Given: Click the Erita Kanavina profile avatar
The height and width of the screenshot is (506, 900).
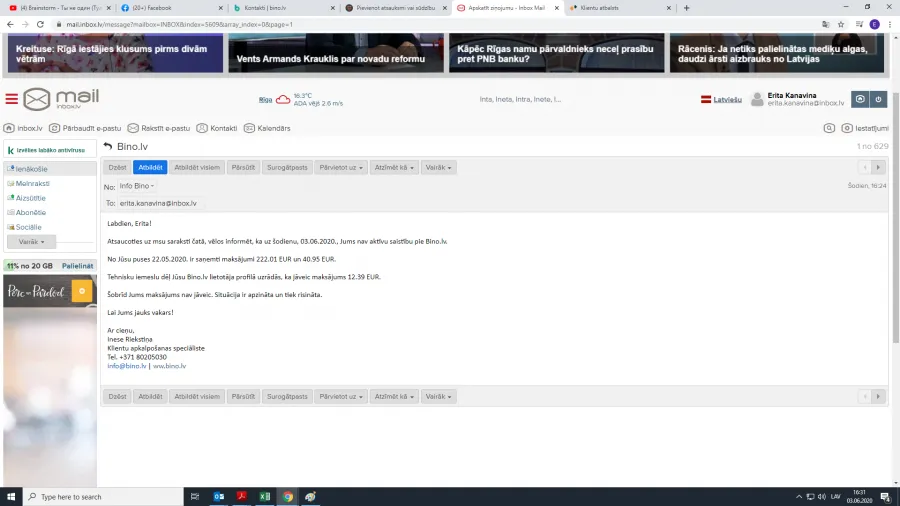Looking at the screenshot, I should (757, 99).
